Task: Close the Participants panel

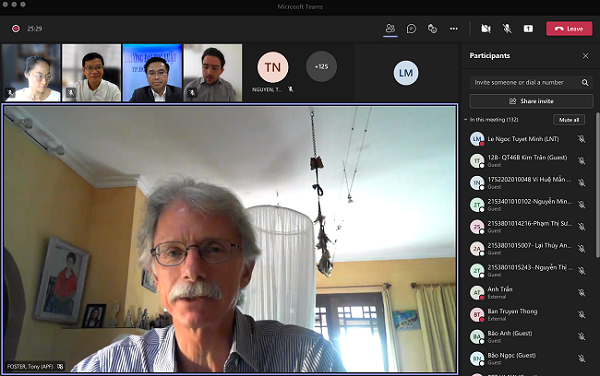Action: 585,56
